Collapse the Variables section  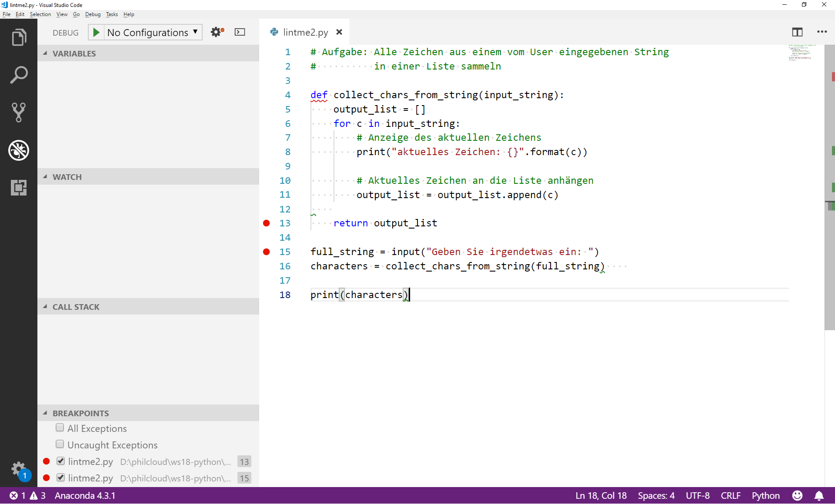pos(74,53)
